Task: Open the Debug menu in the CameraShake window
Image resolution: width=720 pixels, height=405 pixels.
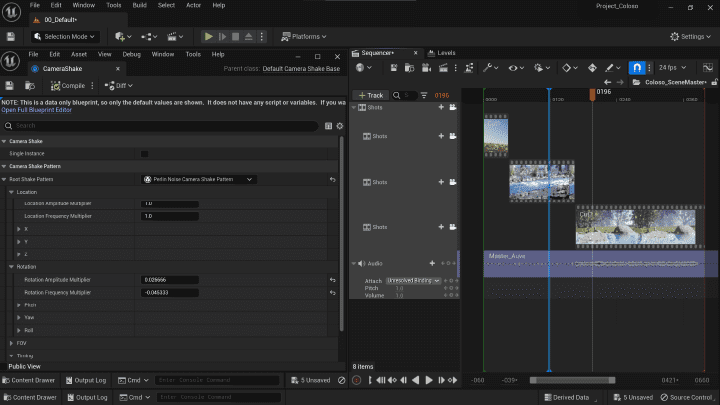Action: click(x=131, y=54)
